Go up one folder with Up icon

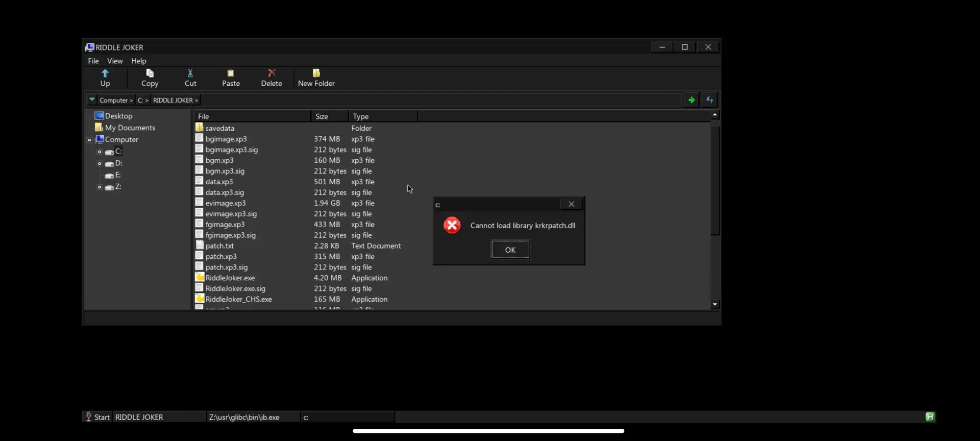tap(105, 78)
